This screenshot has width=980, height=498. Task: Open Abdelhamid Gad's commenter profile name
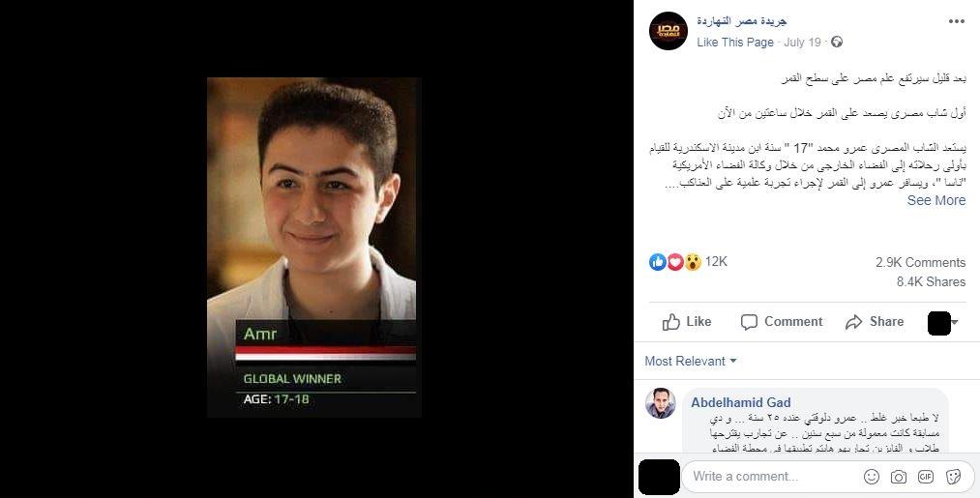tap(741, 402)
